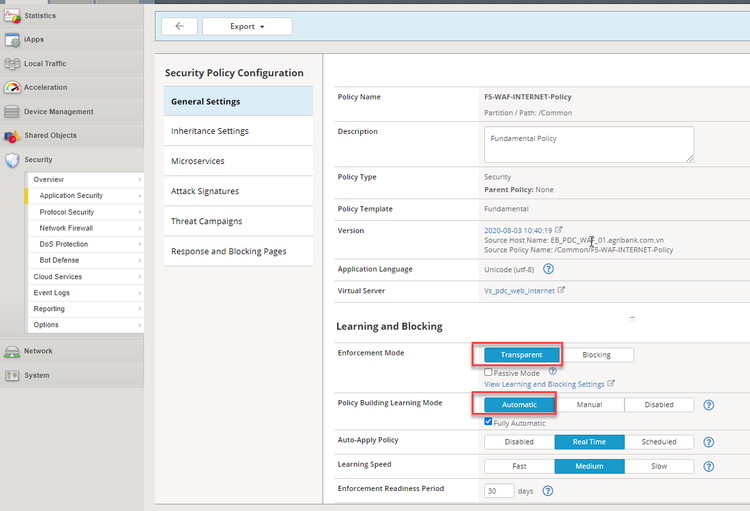Click the iApps icon in sidebar
This screenshot has height=511, width=750.
(x=12, y=40)
